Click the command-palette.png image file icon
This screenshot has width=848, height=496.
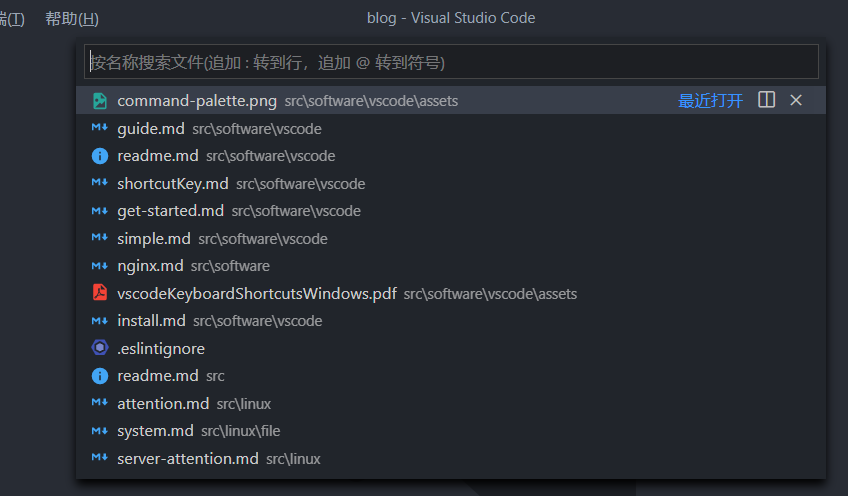pyautogui.click(x=100, y=101)
